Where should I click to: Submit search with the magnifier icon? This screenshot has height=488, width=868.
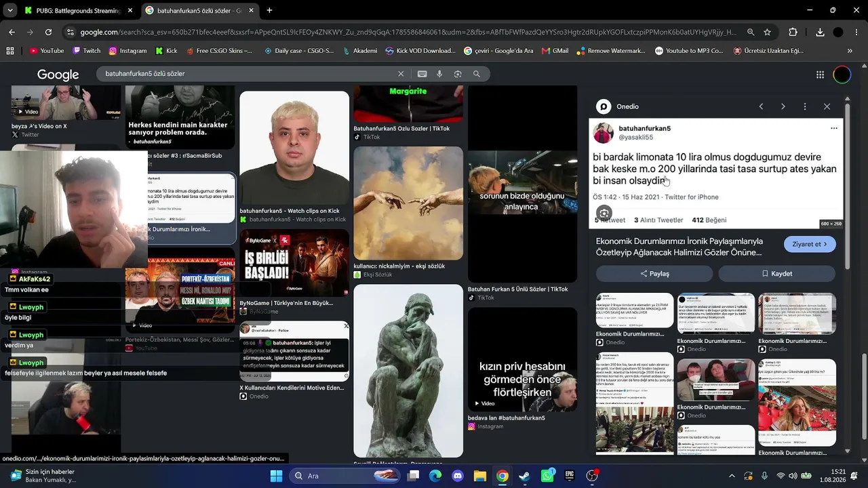pos(477,74)
